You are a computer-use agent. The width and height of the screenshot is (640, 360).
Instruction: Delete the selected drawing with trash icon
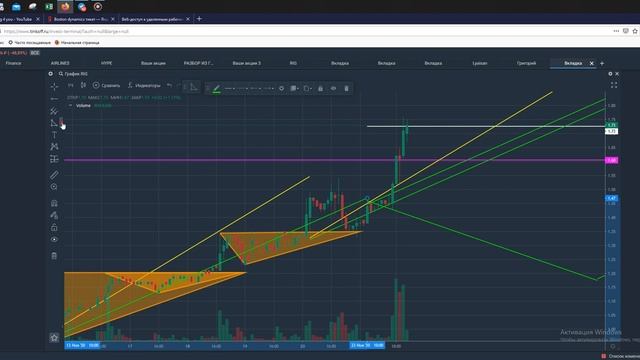point(347,88)
